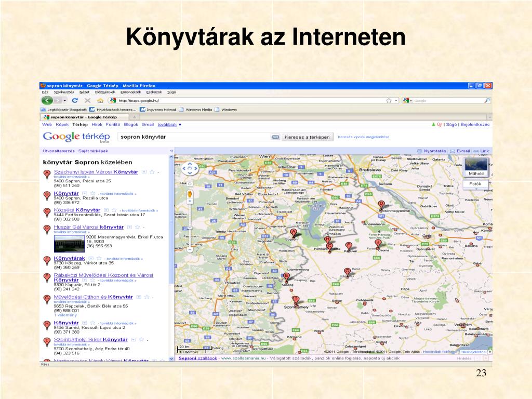Click the results list scrollbar down arrow

coord(171,358)
